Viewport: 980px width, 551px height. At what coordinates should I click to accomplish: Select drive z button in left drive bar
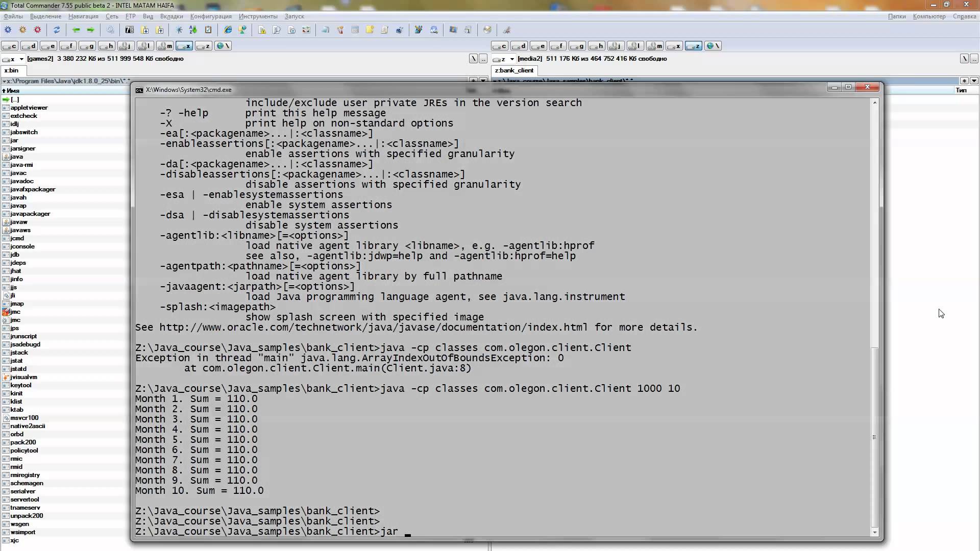(x=203, y=46)
